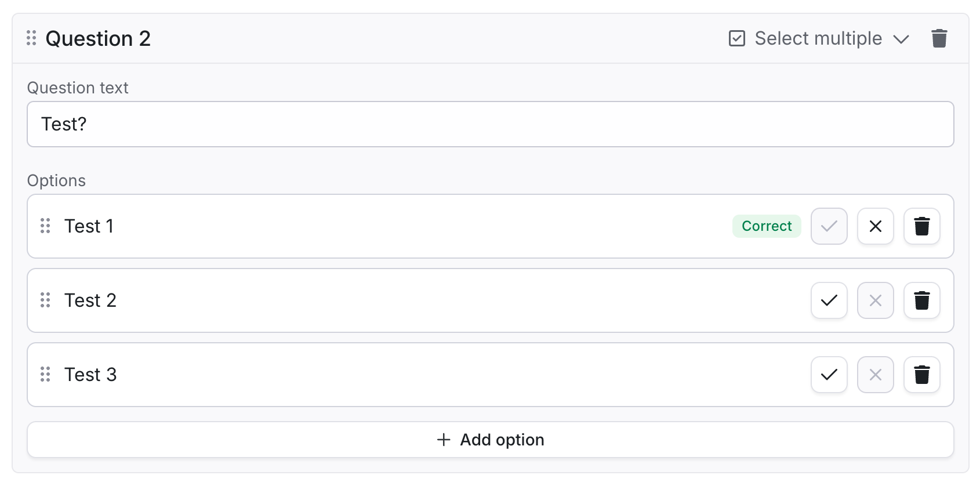Delete the Test 3 option
980x486 pixels.
coord(921,374)
